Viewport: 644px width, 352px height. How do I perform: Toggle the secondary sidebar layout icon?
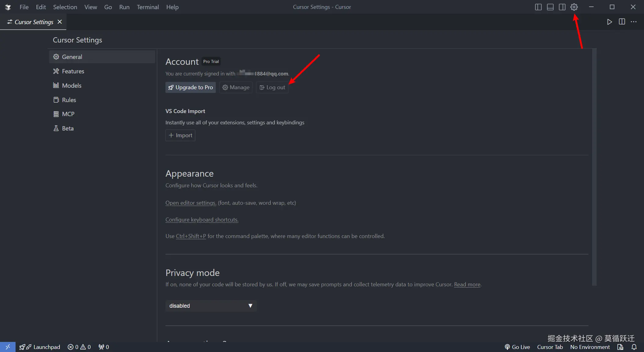tap(562, 7)
